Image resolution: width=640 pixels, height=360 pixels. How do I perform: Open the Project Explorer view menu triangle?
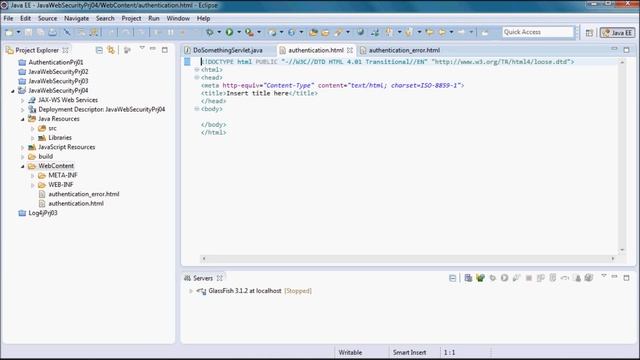pyautogui.click(x=142, y=48)
